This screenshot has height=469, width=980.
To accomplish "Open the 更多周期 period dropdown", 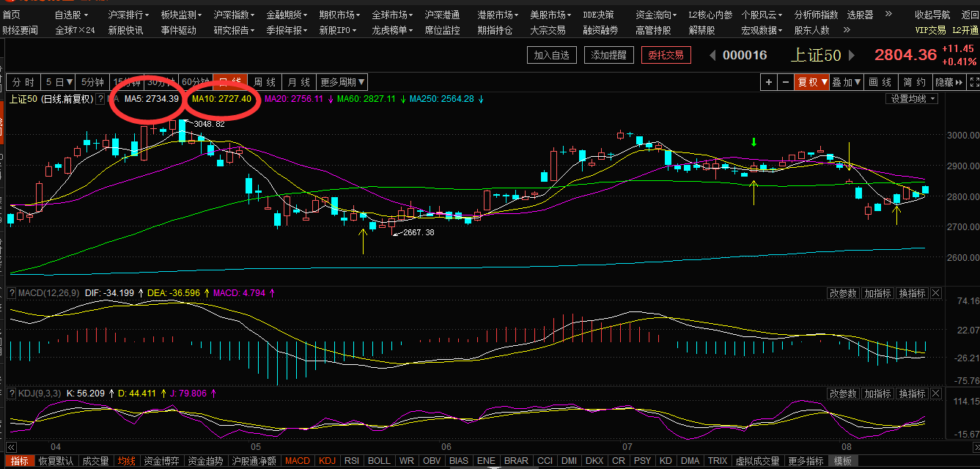I will click(x=342, y=81).
